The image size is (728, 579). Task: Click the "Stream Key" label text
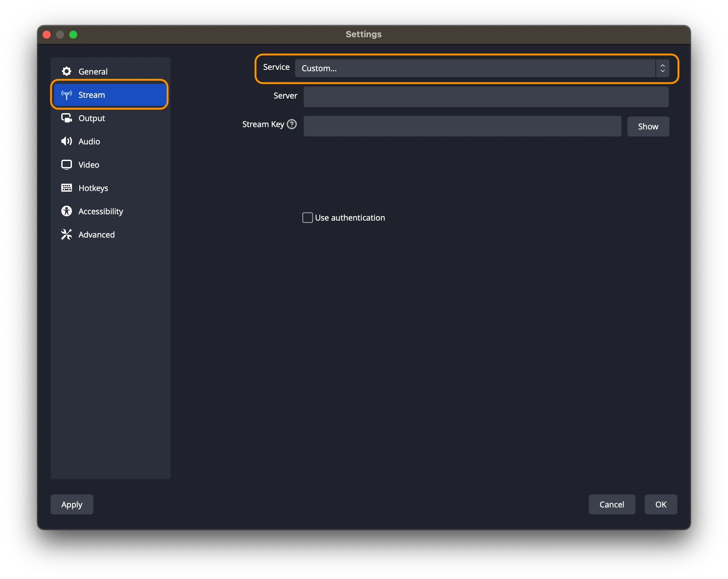tap(263, 124)
